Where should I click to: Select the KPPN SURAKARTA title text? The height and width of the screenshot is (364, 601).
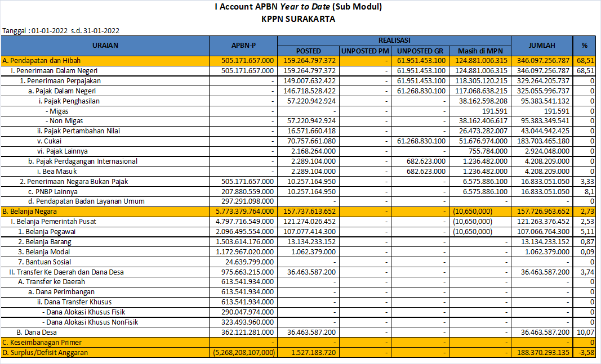(x=298, y=19)
